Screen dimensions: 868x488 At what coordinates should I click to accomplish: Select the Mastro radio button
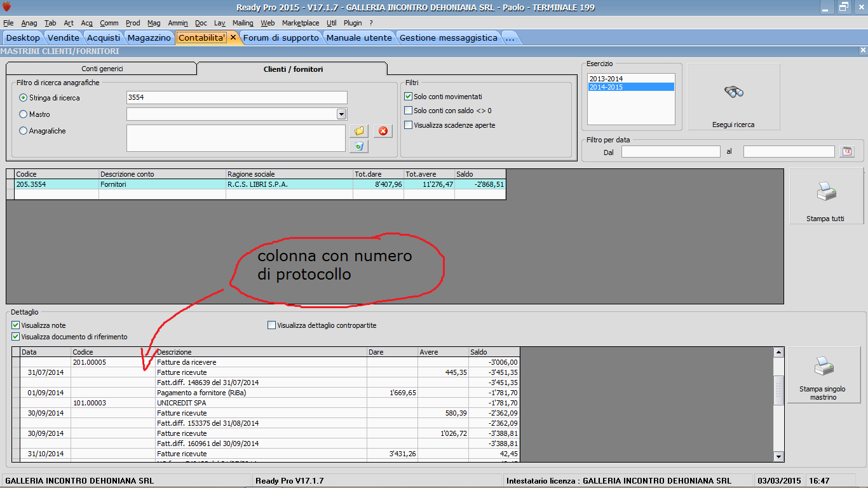click(x=24, y=114)
